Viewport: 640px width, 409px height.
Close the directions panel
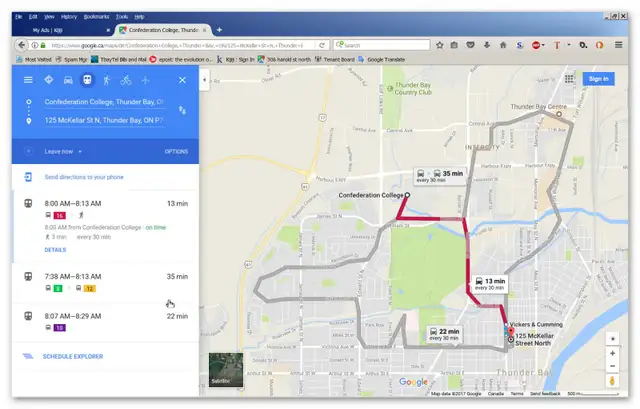coord(182,80)
